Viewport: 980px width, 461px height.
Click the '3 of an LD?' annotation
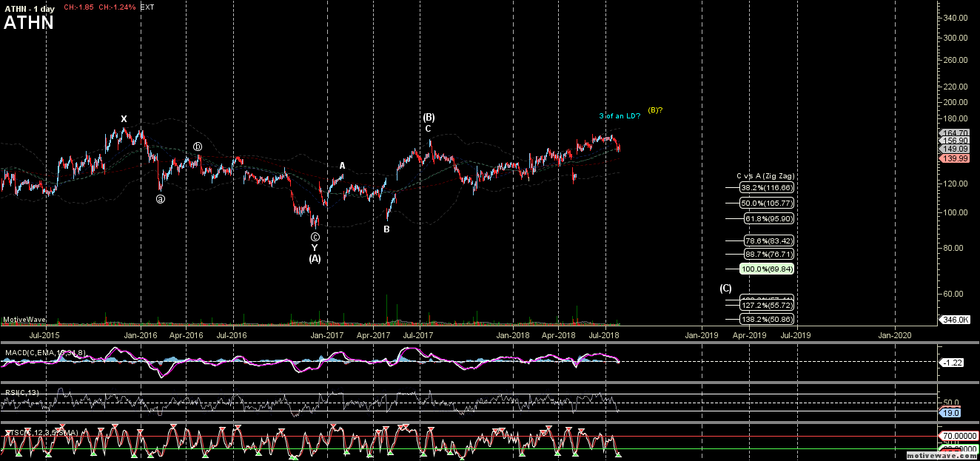coord(620,115)
